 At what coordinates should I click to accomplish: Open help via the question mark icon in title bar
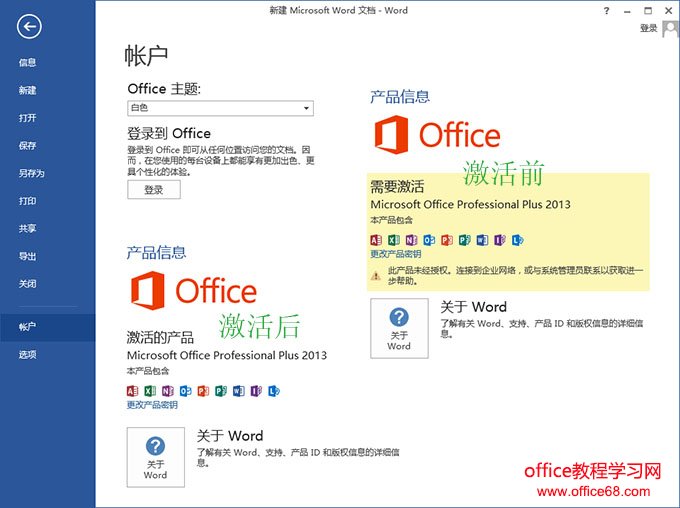(x=606, y=11)
